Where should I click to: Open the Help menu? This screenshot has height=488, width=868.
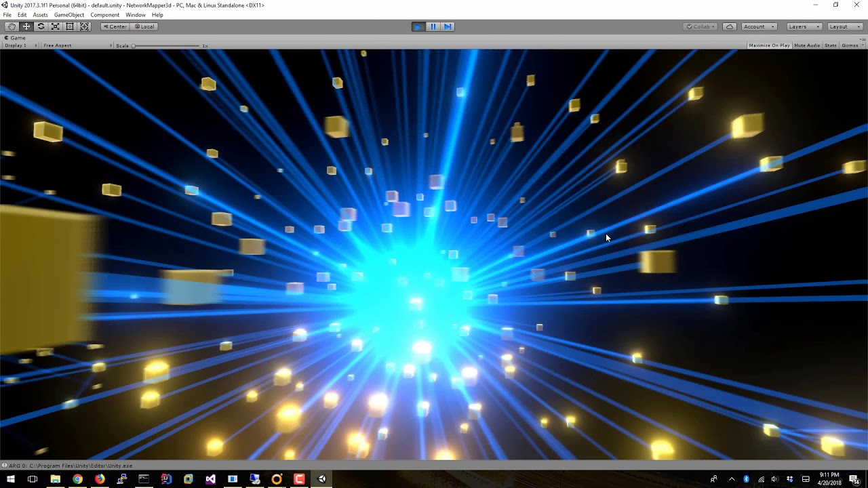tap(157, 15)
